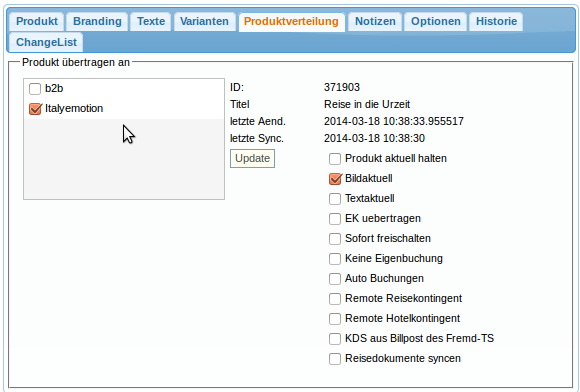This screenshot has height=392, width=580.
Task: Open the Optionen tab
Action: pyautogui.click(x=436, y=21)
